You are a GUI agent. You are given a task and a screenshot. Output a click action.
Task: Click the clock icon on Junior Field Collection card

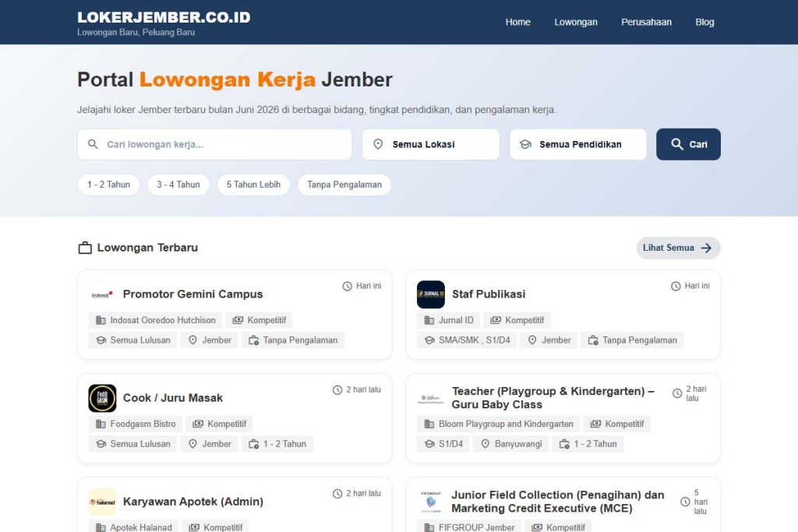pyautogui.click(x=685, y=502)
